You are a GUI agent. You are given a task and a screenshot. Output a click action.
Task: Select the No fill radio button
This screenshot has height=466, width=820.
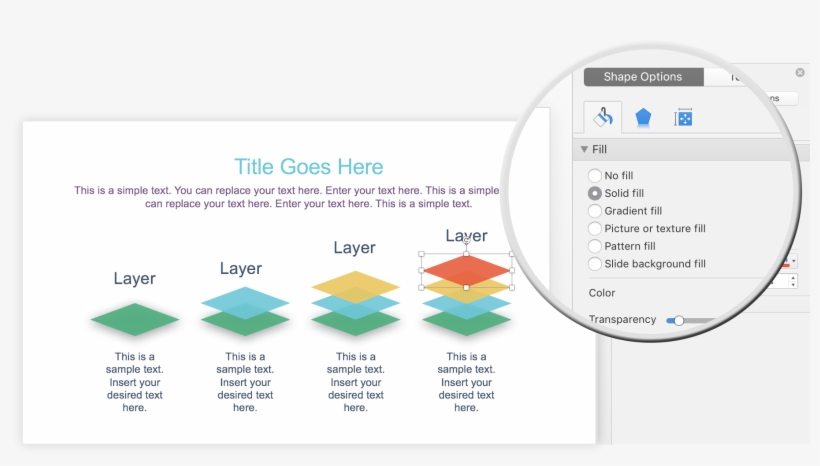[x=595, y=175]
